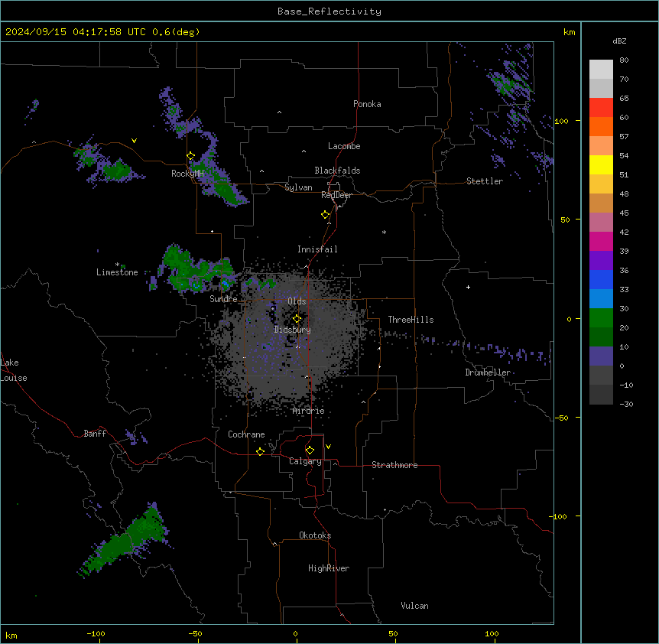
Task: Click the green radar echo southwest of Banff
Action: pyautogui.click(x=124, y=540)
